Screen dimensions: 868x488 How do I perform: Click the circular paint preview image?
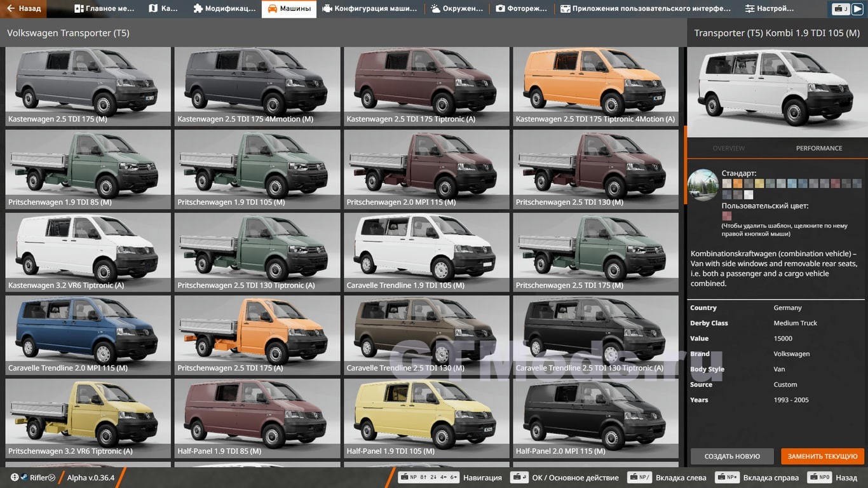(x=703, y=186)
